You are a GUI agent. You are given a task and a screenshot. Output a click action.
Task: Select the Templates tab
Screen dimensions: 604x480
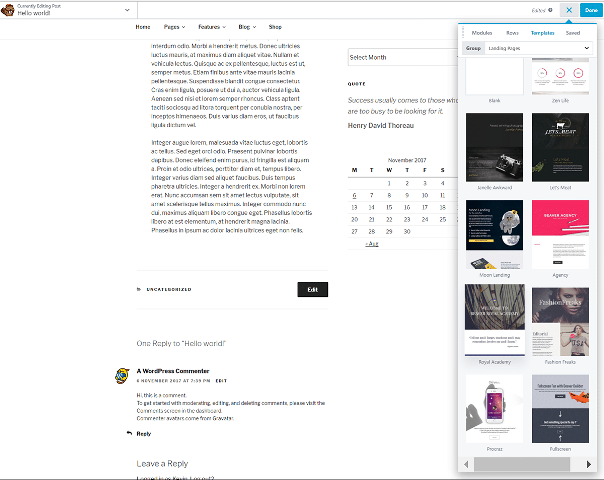(542, 33)
